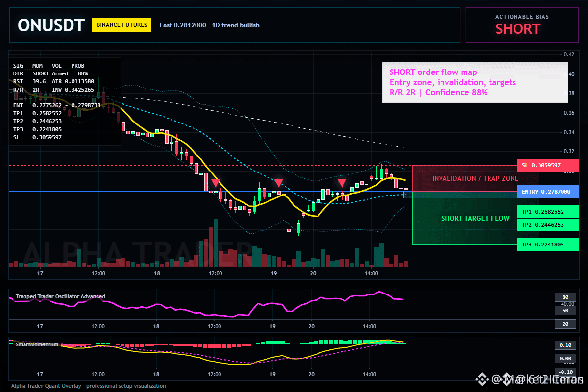
Task: Click the large pink SHORT bias text
Action: coord(517,29)
